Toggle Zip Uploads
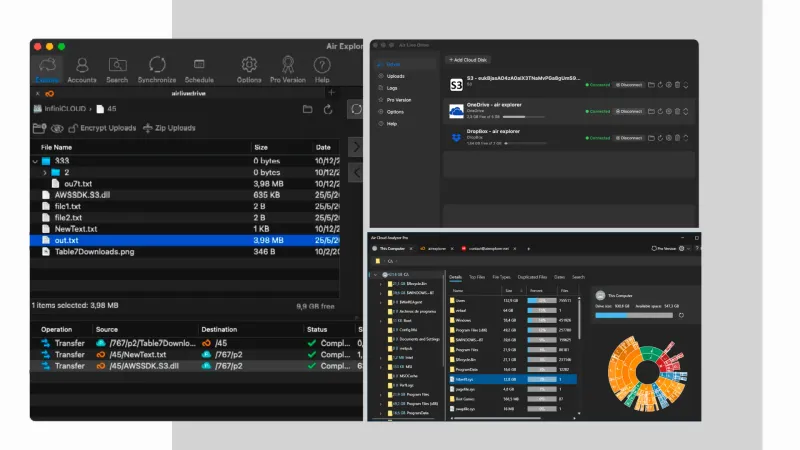Screen dimensions: 800x450 (x=169, y=128)
